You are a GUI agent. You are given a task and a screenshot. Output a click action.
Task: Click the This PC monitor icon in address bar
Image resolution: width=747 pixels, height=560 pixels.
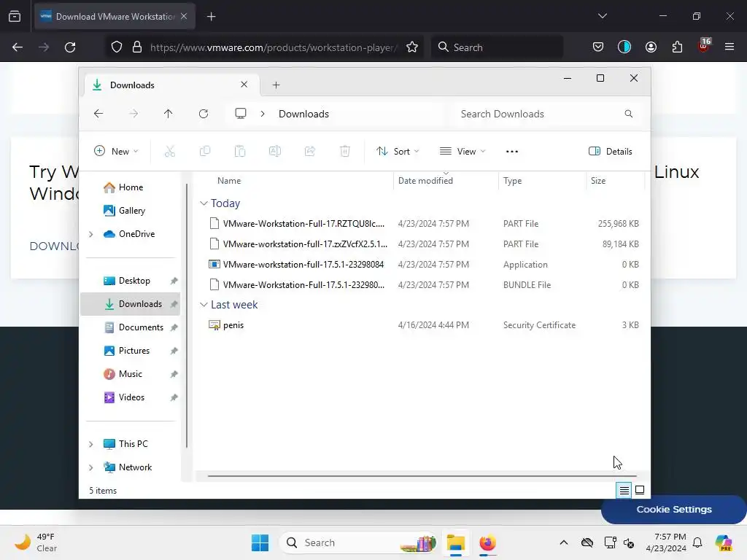241,113
